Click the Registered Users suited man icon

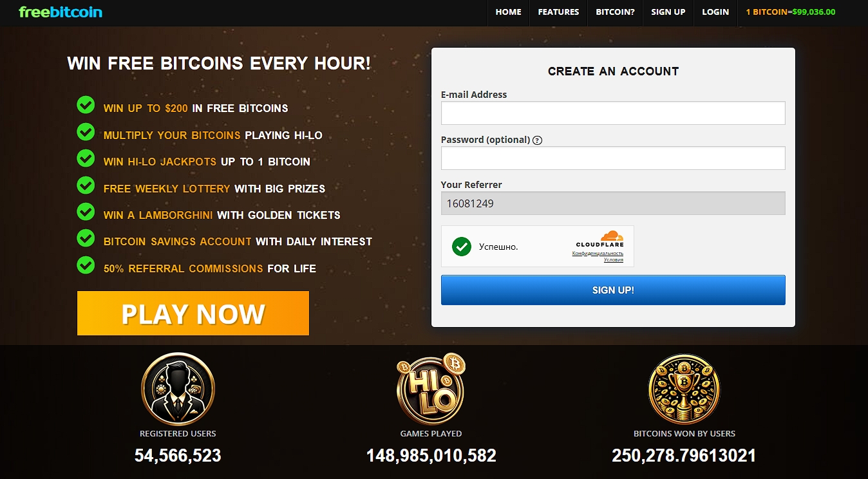[178, 389]
